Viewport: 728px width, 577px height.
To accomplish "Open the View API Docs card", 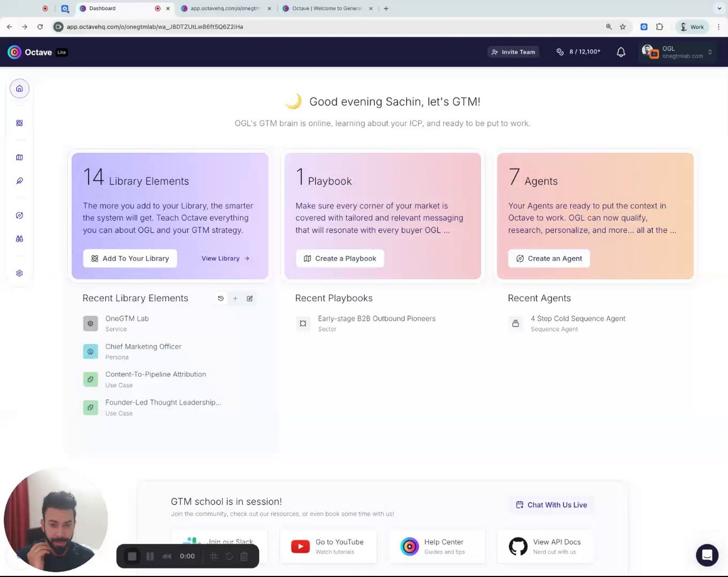I will [545, 546].
